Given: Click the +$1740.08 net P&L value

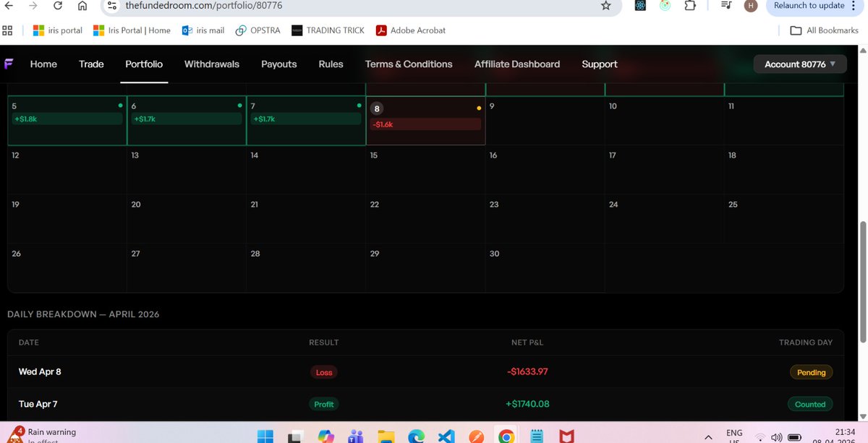Looking at the screenshot, I should (527, 404).
